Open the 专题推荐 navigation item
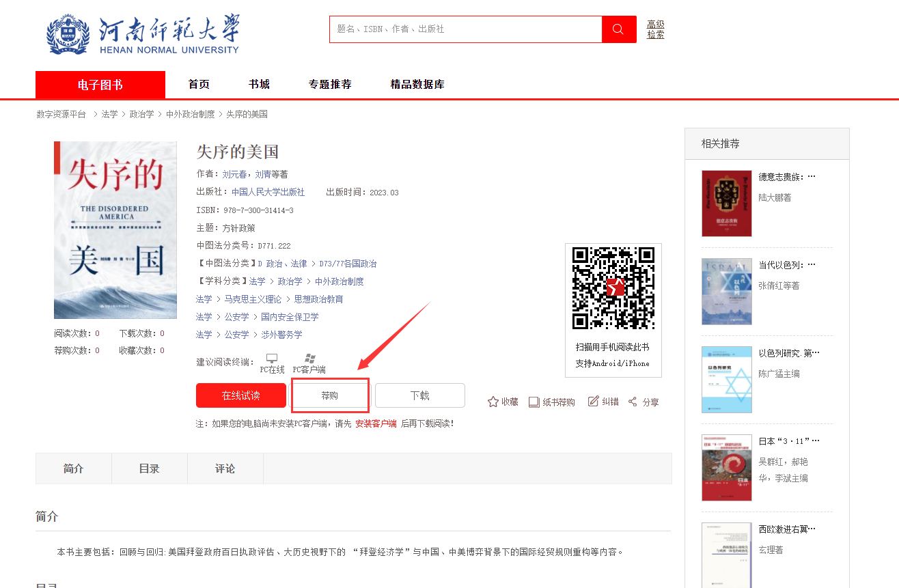Screen dimensions: 899x588 [330, 84]
